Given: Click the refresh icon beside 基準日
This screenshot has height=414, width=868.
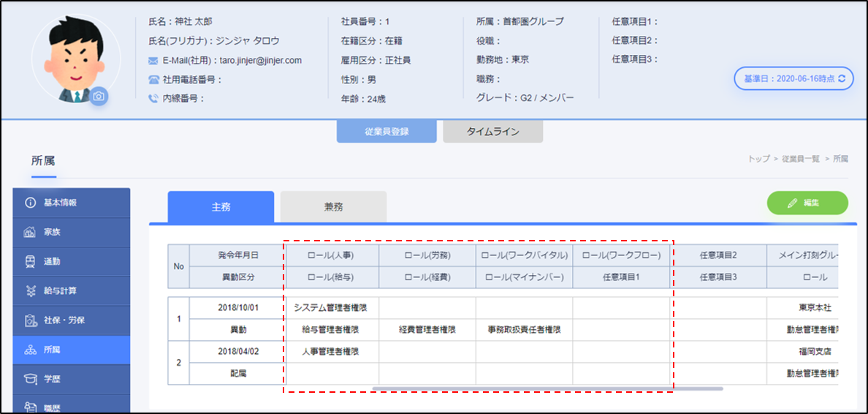Looking at the screenshot, I should tap(842, 78).
